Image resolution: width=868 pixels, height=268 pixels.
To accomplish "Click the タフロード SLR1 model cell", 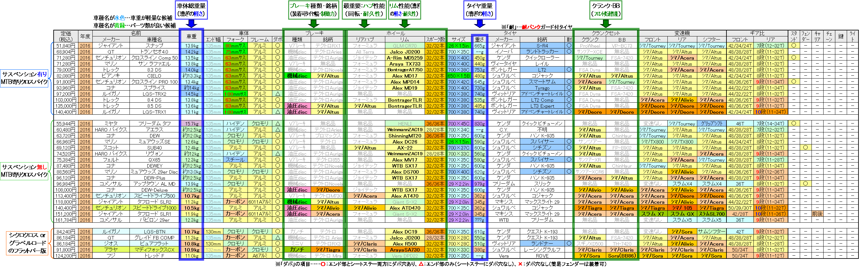I will (x=154, y=214).
